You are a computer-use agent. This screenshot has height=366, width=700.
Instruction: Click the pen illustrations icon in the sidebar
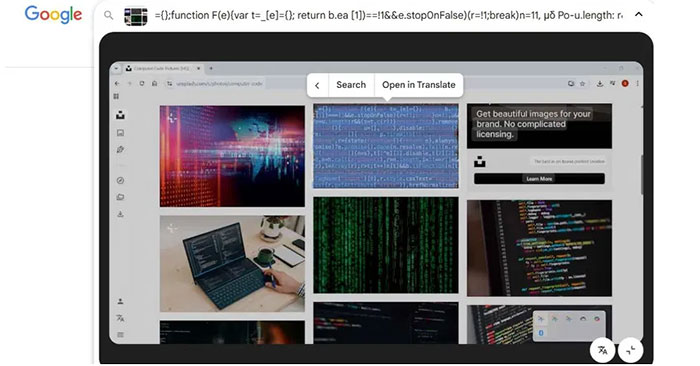pyautogui.click(x=121, y=150)
